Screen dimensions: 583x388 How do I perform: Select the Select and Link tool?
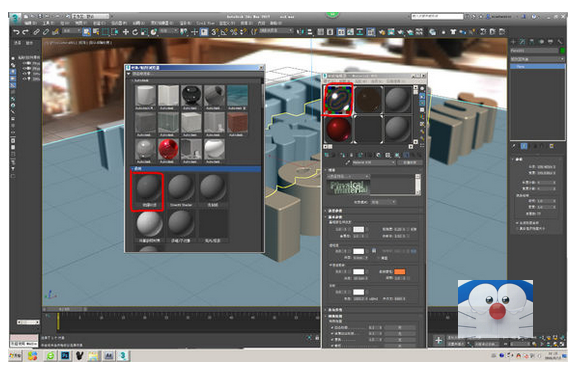pos(36,32)
